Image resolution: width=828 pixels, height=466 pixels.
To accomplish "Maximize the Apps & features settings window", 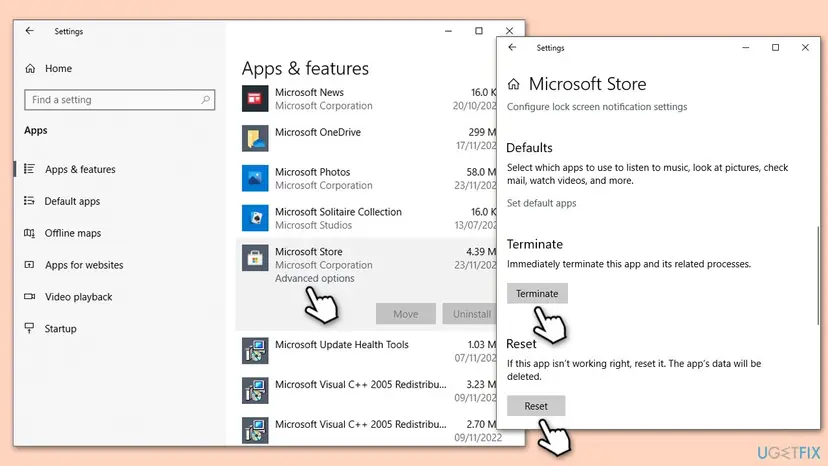I will click(478, 31).
